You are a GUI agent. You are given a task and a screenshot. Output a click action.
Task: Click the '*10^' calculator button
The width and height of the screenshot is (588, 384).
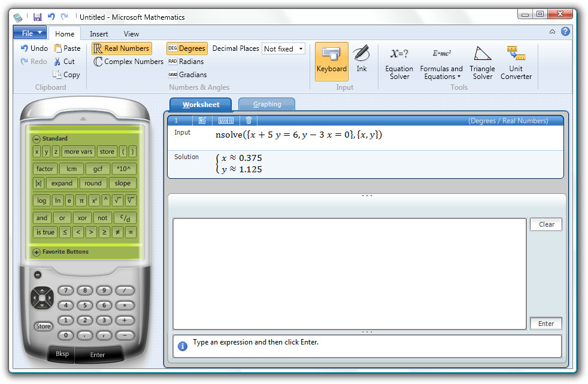click(x=124, y=169)
